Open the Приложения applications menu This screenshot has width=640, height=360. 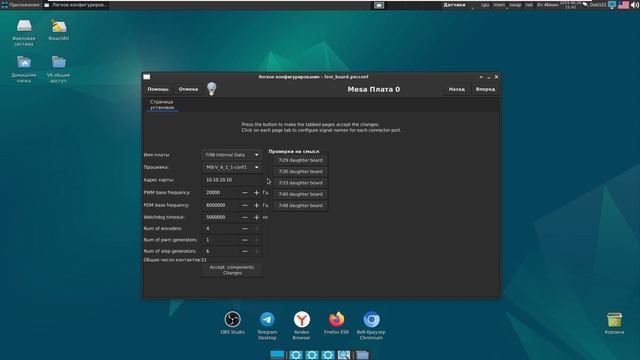(20, 5)
